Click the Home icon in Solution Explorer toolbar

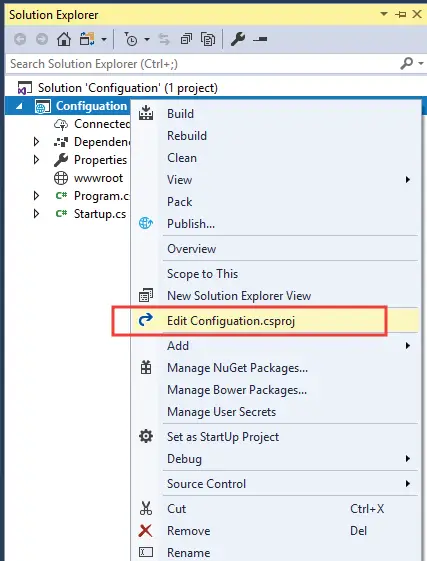click(64, 39)
